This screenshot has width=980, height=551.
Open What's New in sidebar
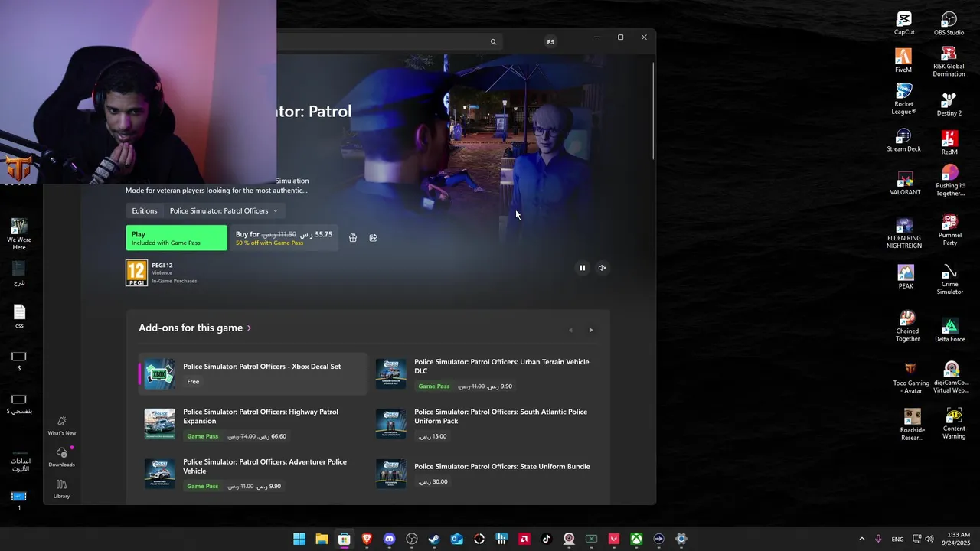(x=62, y=426)
